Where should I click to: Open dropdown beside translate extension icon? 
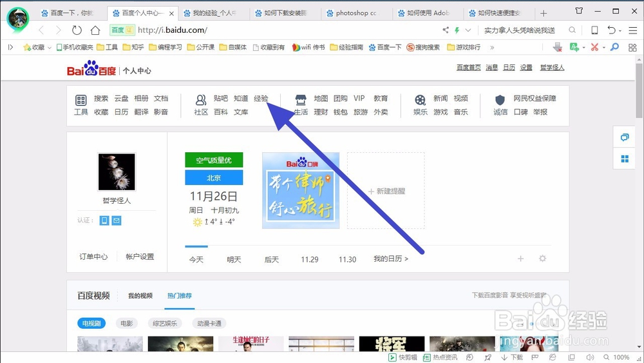[583, 48]
